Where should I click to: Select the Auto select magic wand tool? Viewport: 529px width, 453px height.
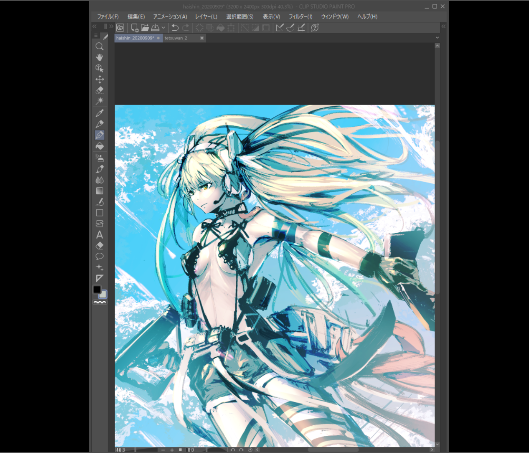tap(99, 101)
